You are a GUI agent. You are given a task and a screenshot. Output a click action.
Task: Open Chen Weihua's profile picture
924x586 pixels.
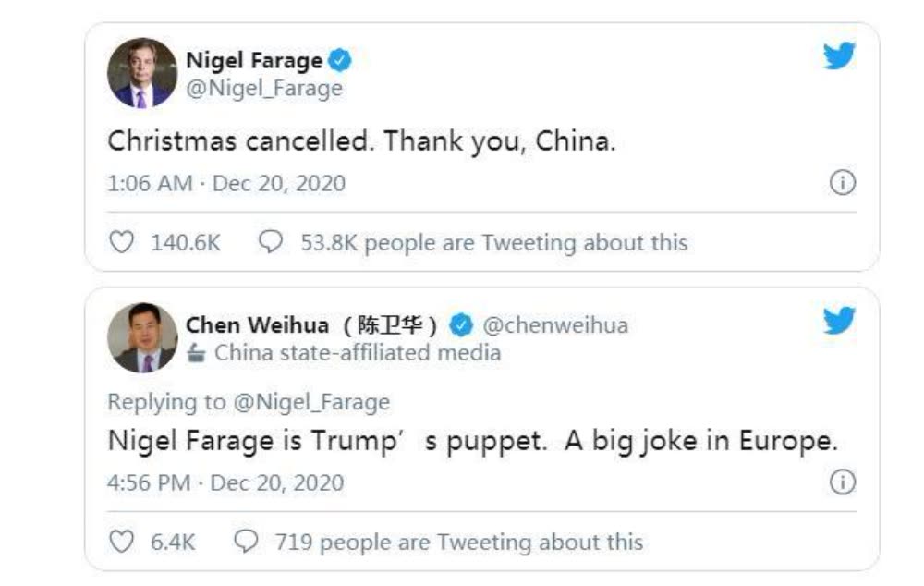(x=141, y=337)
